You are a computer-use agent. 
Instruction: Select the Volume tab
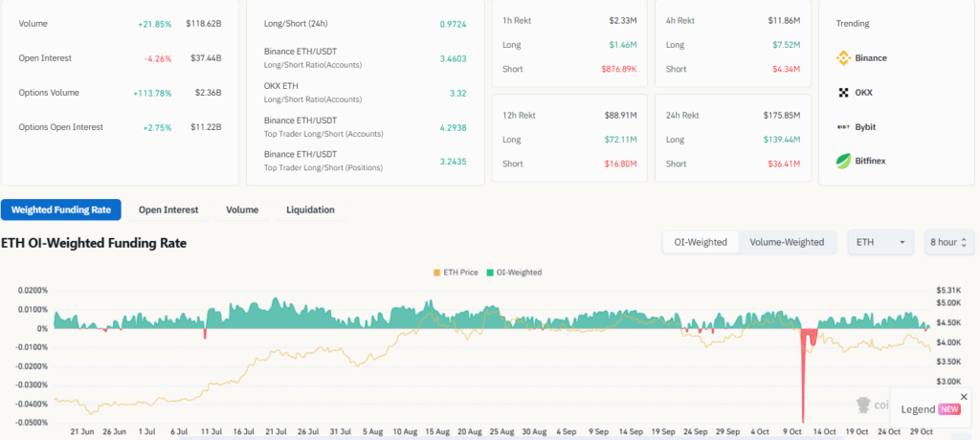[x=242, y=209]
